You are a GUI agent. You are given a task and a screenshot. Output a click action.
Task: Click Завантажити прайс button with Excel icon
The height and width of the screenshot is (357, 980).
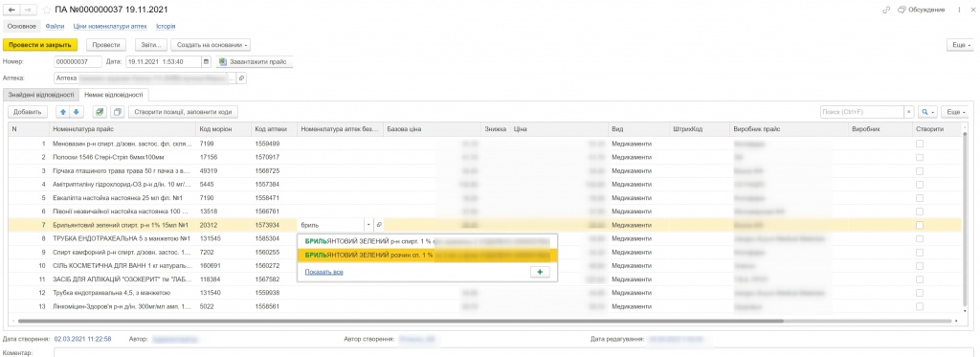pyautogui.click(x=255, y=62)
